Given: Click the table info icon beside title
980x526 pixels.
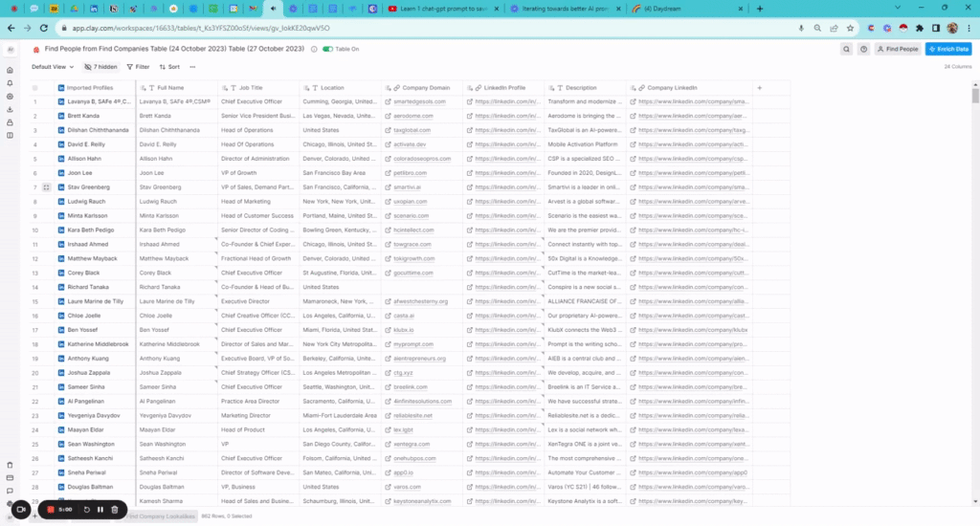Looking at the screenshot, I should [x=314, y=49].
